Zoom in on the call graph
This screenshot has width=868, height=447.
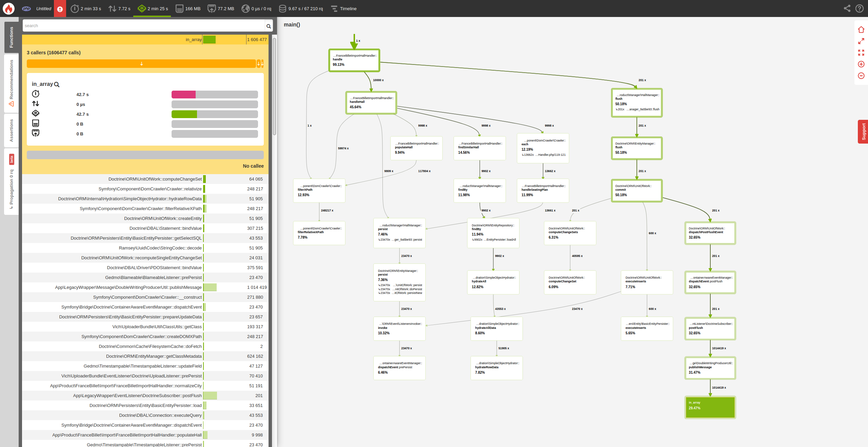[861, 64]
